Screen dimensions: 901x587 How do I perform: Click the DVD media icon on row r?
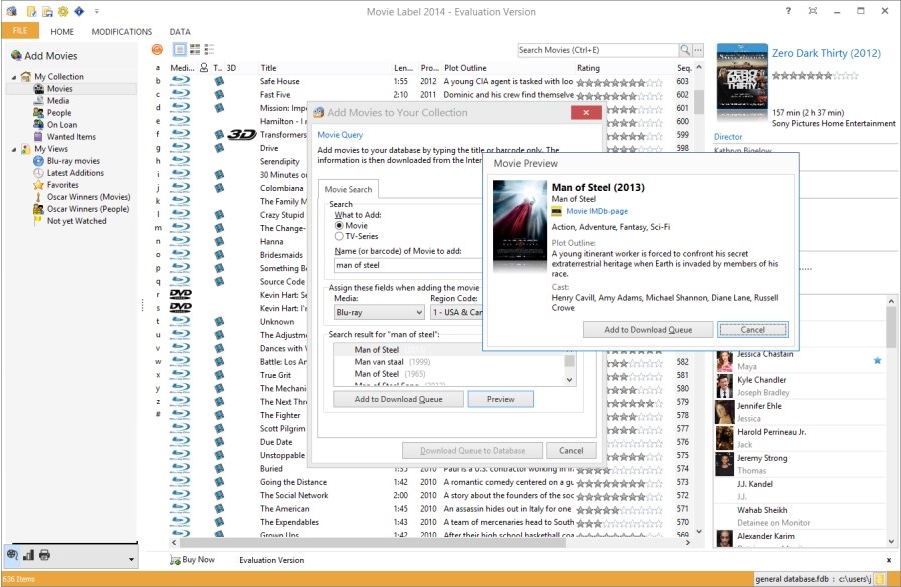[180, 294]
